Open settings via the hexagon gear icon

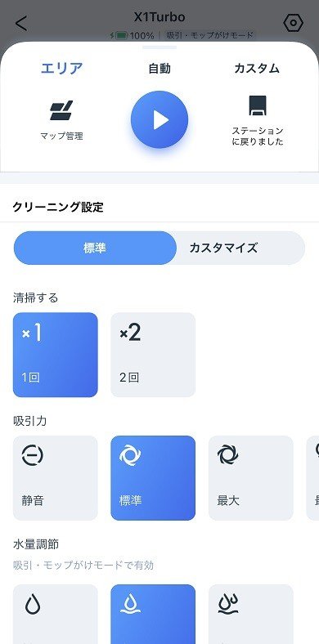point(293,24)
